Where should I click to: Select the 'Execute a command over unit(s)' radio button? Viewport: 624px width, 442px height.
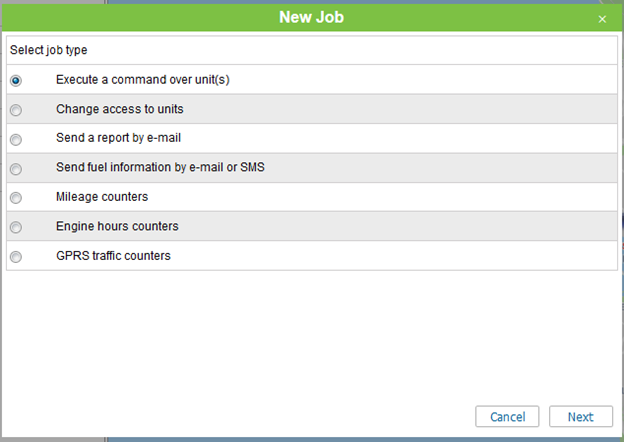[x=16, y=81]
